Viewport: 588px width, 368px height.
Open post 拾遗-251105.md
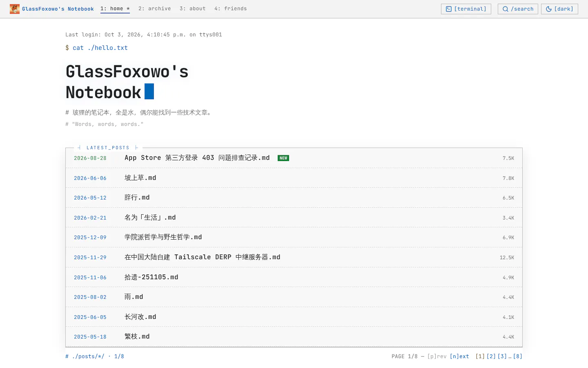coord(151,277)
